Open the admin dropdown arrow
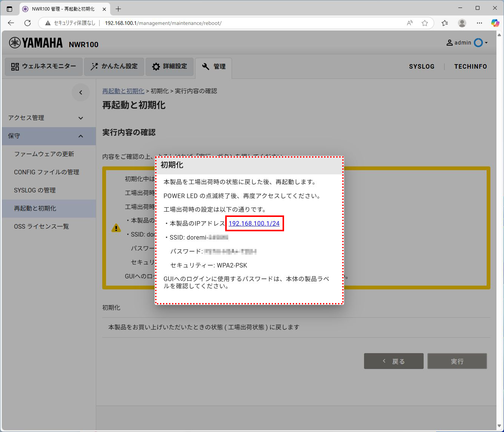The height and width of the screenshot is (432, 504). click(x=487, y=43)
